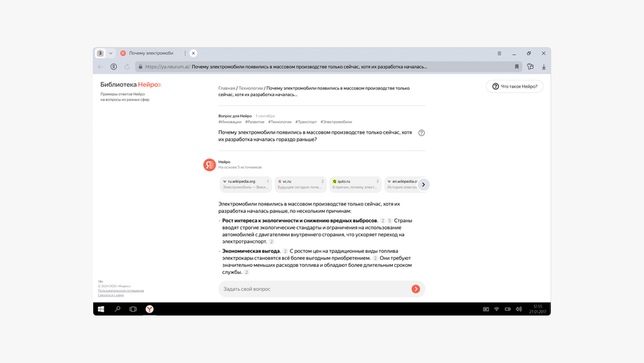Select the Почему электромоби tab
Image resolution: width=644 pixels, height=363 pixels.
[x=150, y=53]
